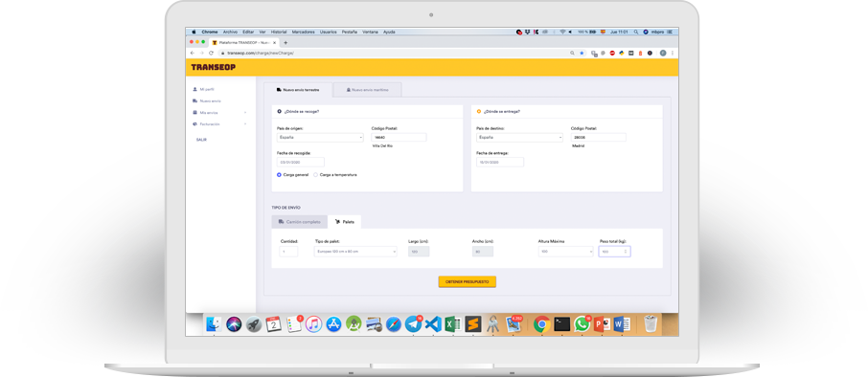Click the origin Código Postal field
Image resolution: width=868 pixels, height=377 pixels.
click(x=400, y=137)
